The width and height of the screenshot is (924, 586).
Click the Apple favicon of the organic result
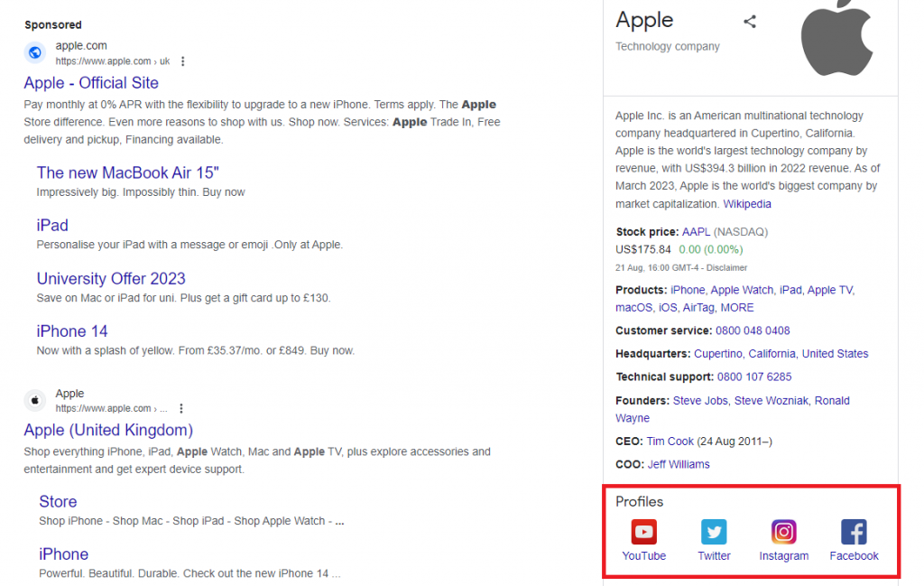tap(35, 400)
